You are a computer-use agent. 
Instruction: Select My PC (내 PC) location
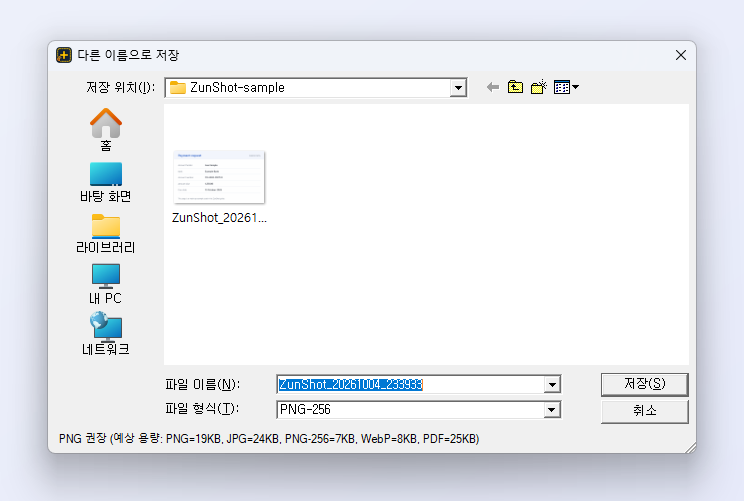106,284
